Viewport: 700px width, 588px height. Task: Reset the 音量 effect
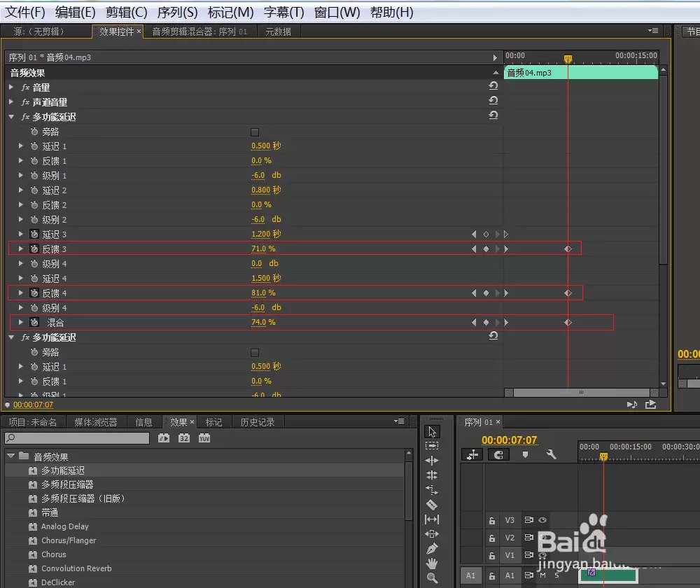(493, 85)
